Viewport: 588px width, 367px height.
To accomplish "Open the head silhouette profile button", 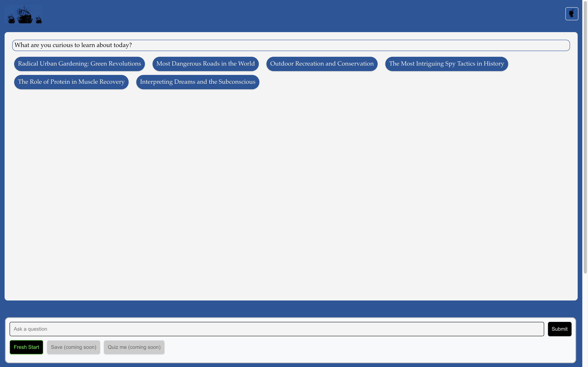I will [x=572, y=14].
